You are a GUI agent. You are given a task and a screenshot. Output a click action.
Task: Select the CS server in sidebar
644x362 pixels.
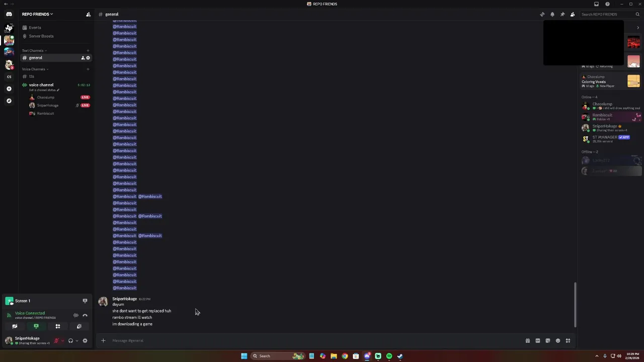point(9,76)
